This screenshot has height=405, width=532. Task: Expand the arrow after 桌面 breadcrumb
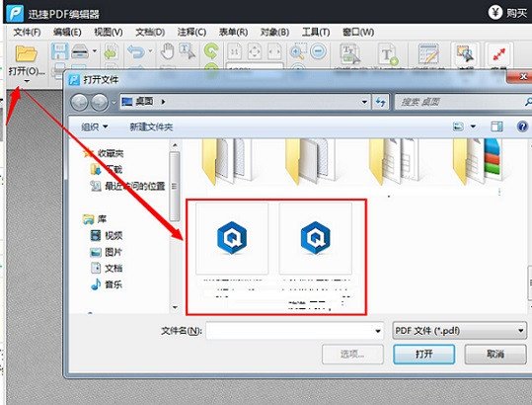click(x=163, y=102)
